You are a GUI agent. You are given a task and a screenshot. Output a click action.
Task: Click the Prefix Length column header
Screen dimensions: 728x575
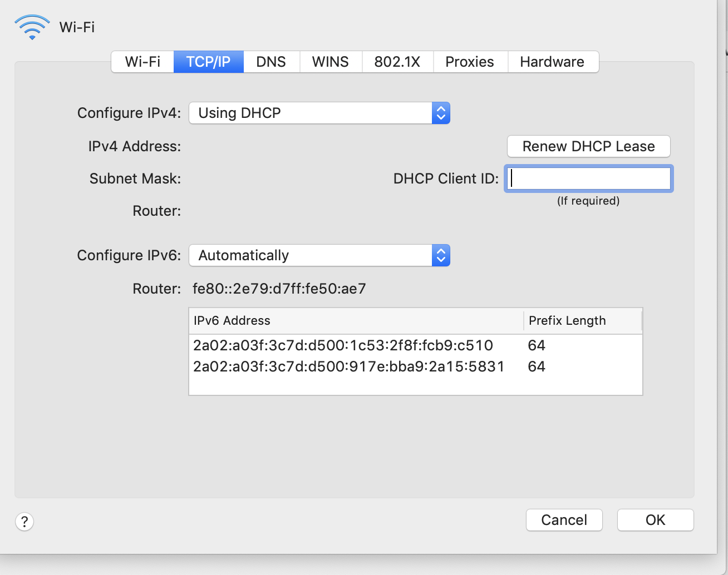[x=582, y=321]
